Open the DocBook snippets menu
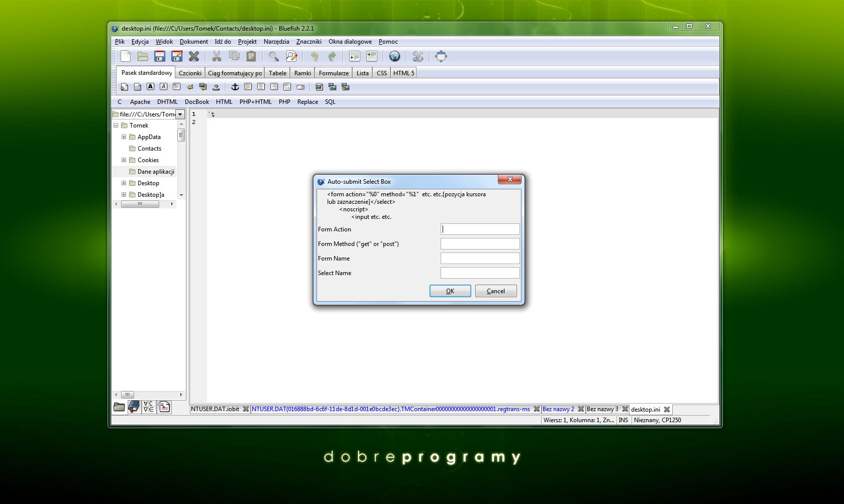 [197, 102]
